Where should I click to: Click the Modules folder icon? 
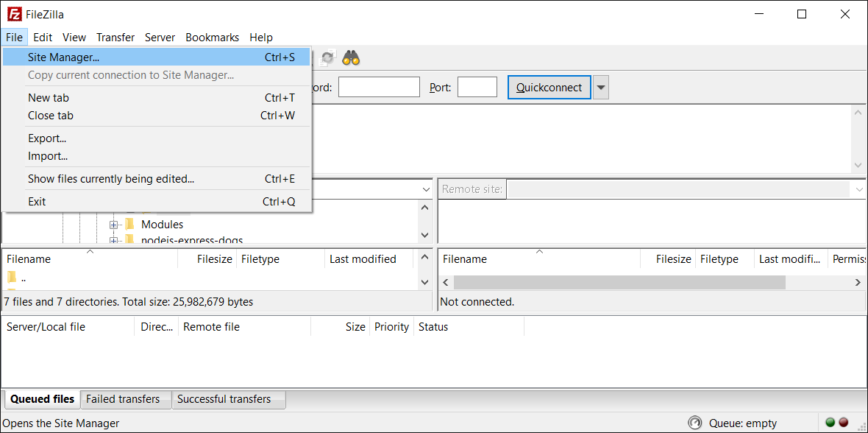(129, 224)
